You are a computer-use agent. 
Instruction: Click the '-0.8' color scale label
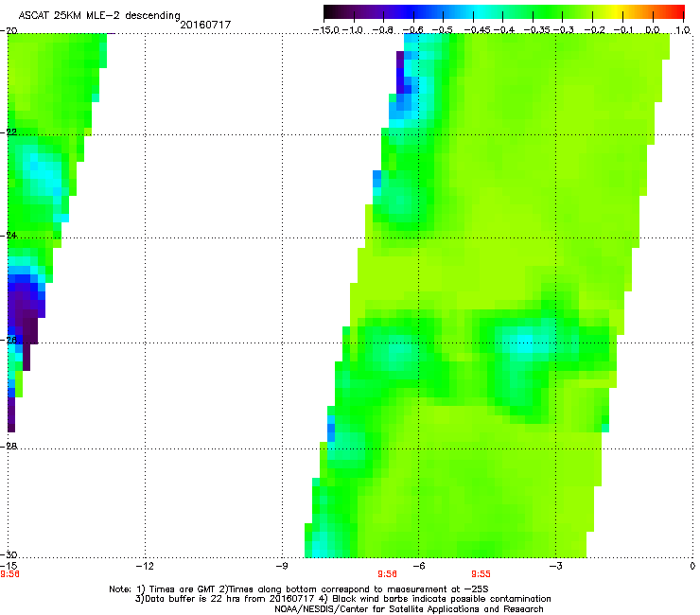382,30
